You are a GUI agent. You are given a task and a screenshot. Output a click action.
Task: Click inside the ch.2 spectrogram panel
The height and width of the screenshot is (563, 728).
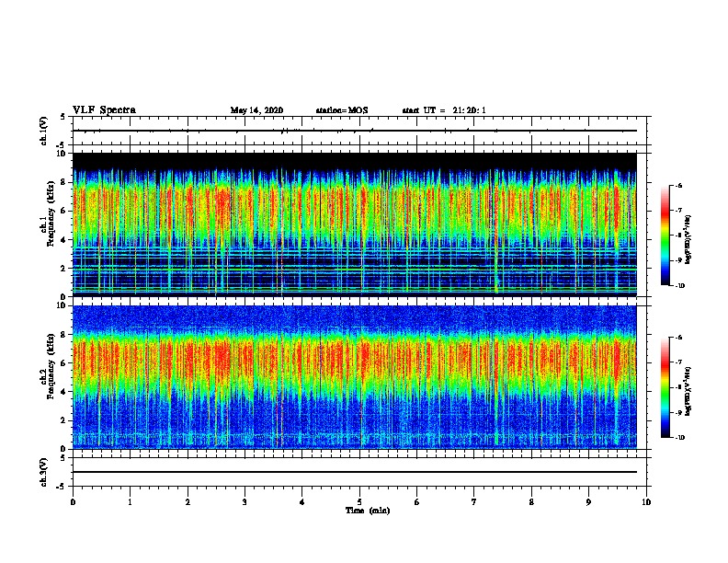[x=355, y=377]
